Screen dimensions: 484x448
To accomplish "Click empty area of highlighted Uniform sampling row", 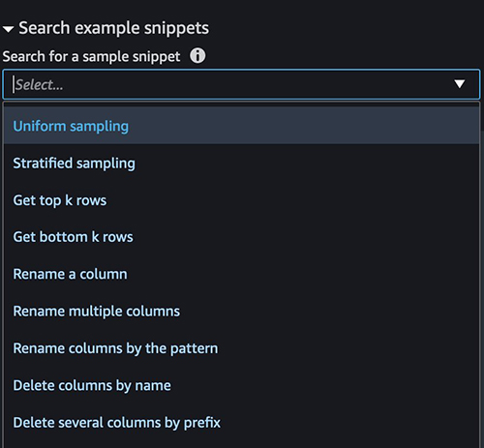I will (303, 126).
